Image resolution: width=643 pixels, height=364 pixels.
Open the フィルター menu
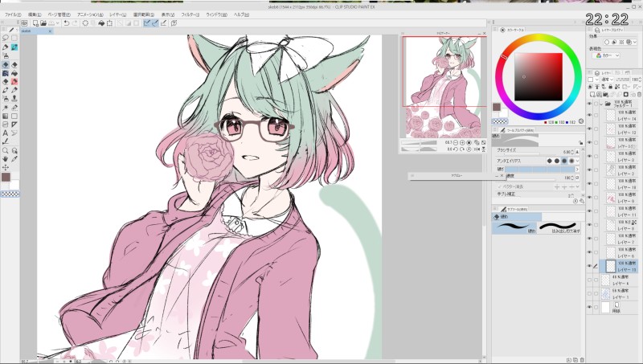190,14
